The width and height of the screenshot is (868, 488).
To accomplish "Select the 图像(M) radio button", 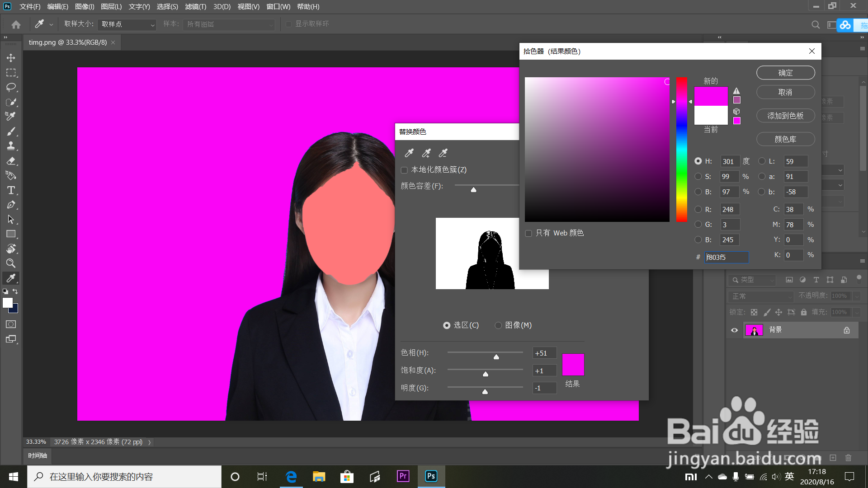I will (498, 325).
